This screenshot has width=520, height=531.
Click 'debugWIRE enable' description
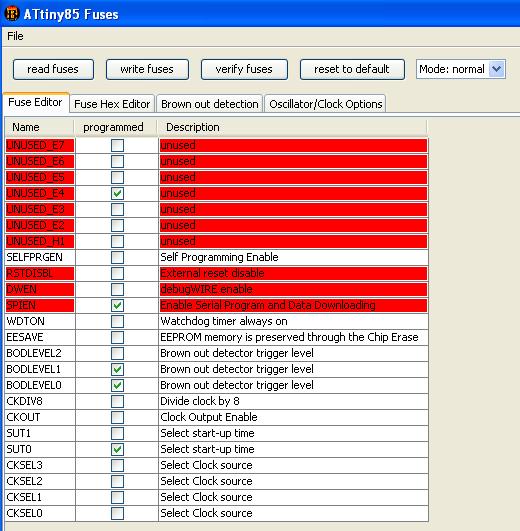coord(206,290)
